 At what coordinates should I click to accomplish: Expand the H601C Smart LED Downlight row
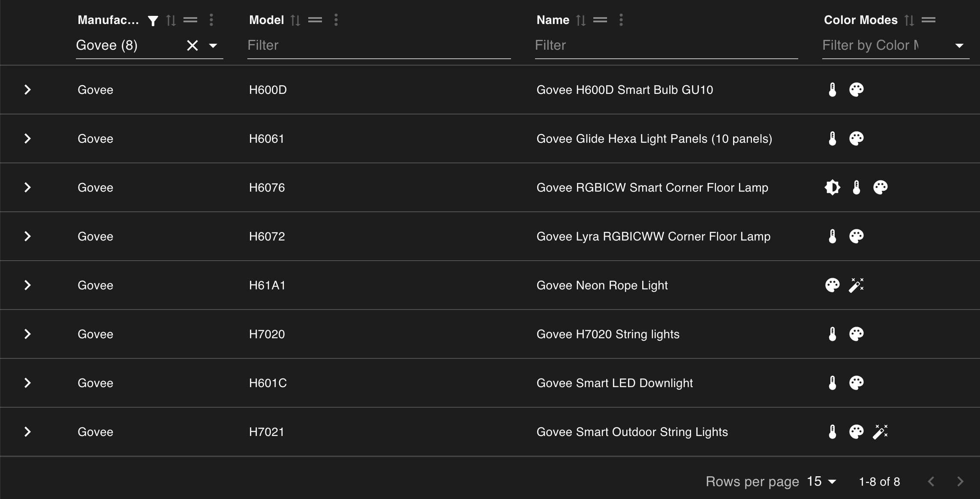27,383
